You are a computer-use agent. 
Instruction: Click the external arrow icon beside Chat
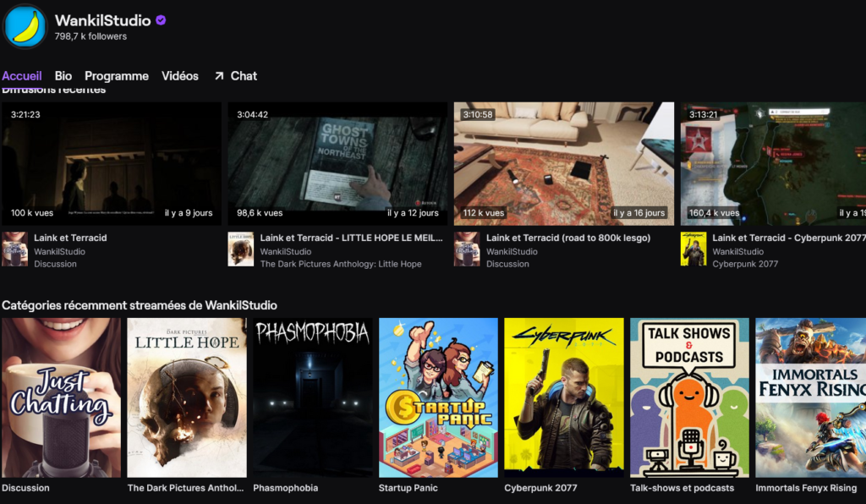[219, 76]
